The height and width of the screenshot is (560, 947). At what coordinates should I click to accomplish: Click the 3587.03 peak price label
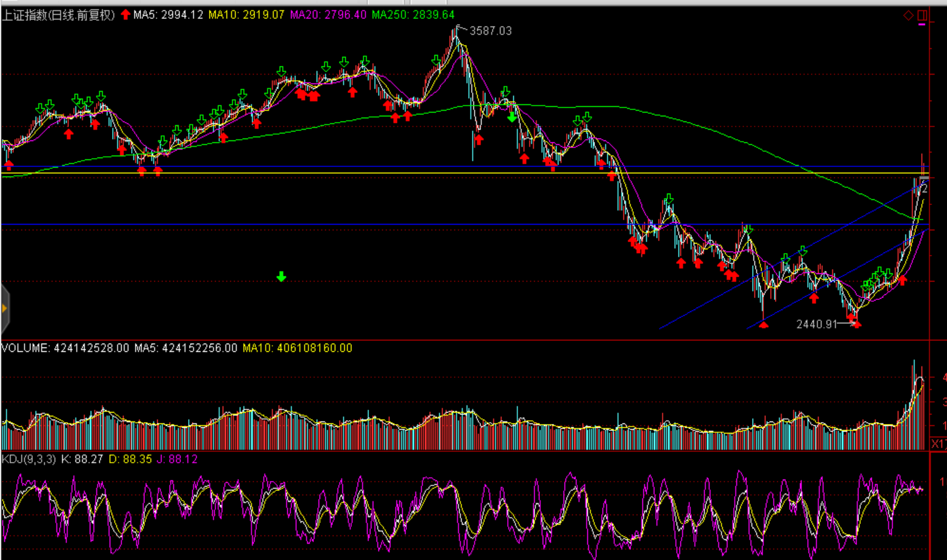490,30
